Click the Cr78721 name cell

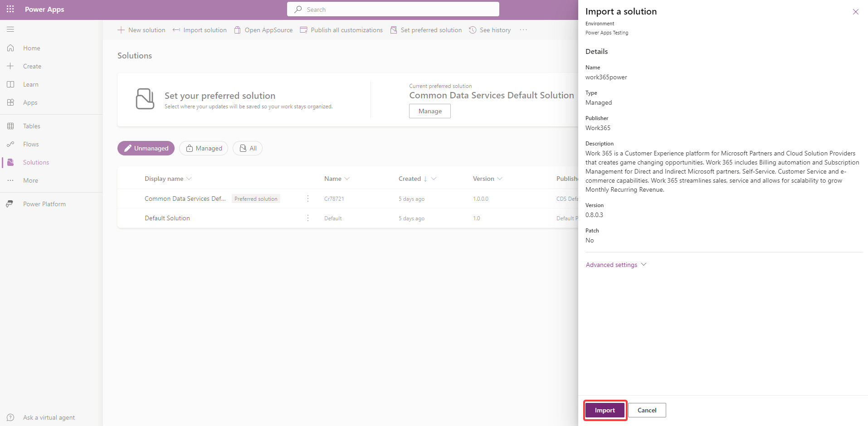click(x=334, y=199)
